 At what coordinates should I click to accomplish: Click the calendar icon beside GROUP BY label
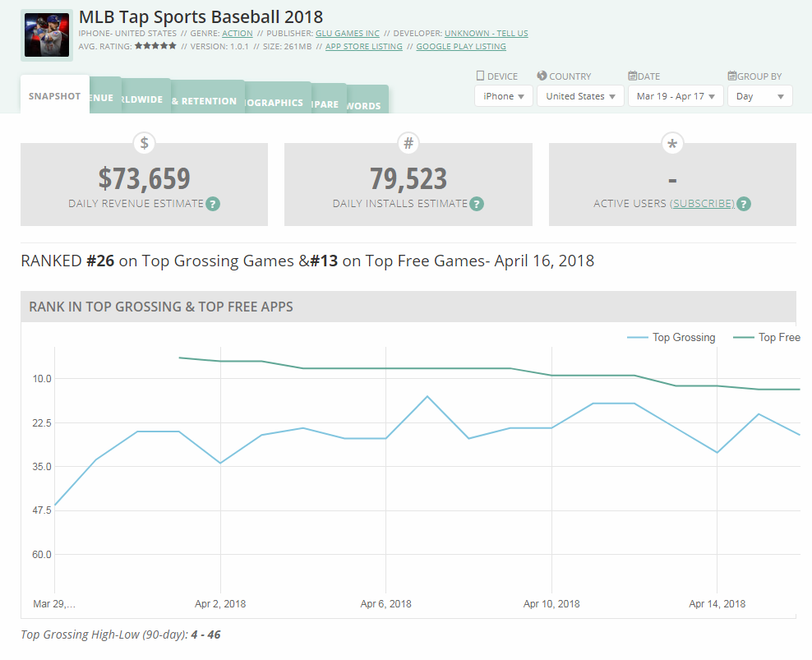click(731, 76)
